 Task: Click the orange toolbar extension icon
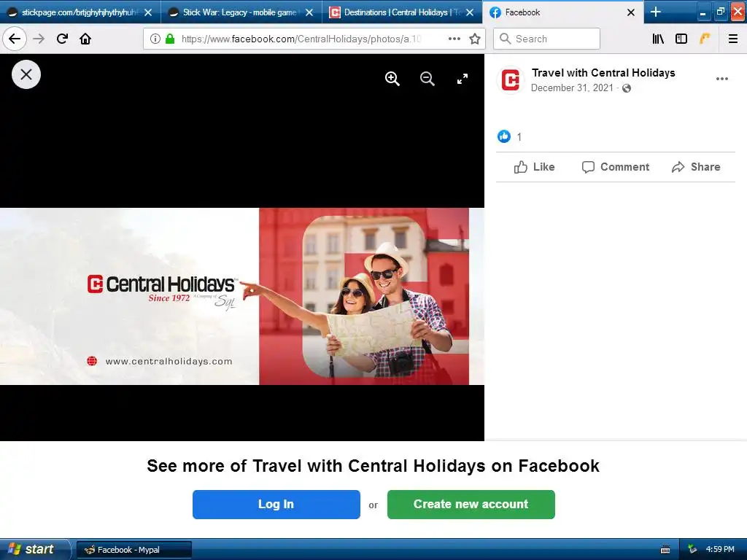pos(705,39)
